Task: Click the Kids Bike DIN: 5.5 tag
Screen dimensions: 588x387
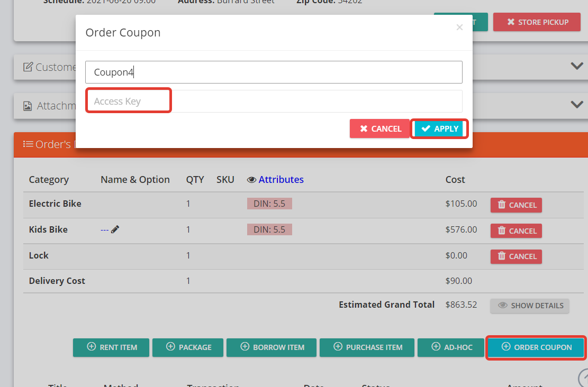Action: click(269, 229)
